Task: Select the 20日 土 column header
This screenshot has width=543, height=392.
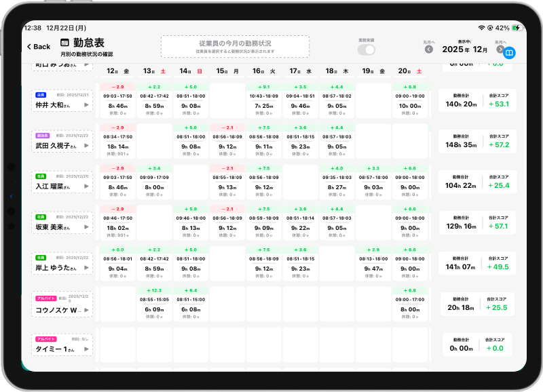Action: [x=411, y=71]
